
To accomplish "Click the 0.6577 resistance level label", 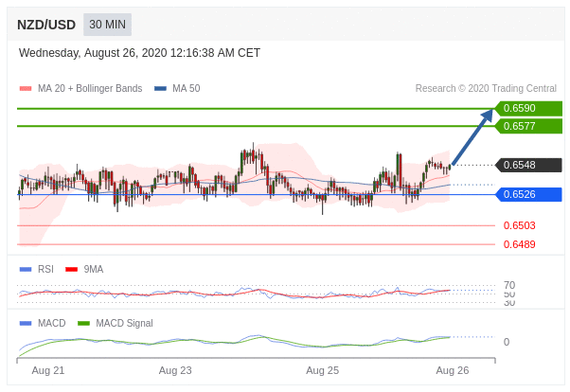I will point(528,126).
